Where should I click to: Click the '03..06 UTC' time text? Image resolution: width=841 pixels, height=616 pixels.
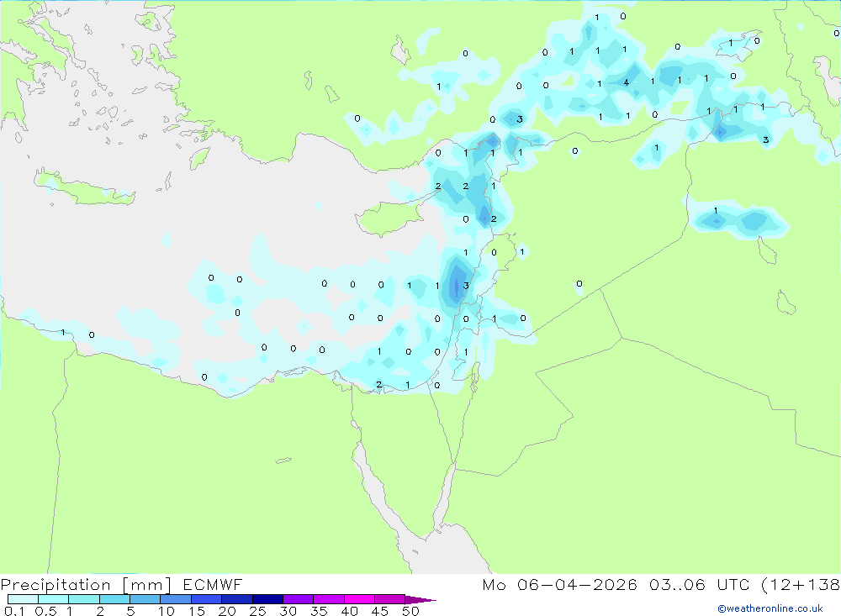click(699, 584)
